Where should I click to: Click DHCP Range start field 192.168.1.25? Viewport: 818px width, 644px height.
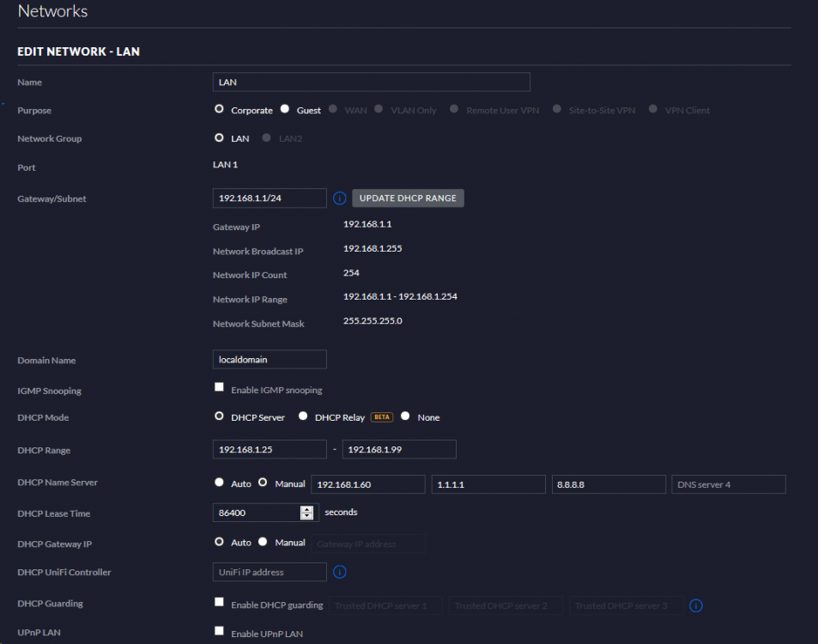(x=270, y=449)
